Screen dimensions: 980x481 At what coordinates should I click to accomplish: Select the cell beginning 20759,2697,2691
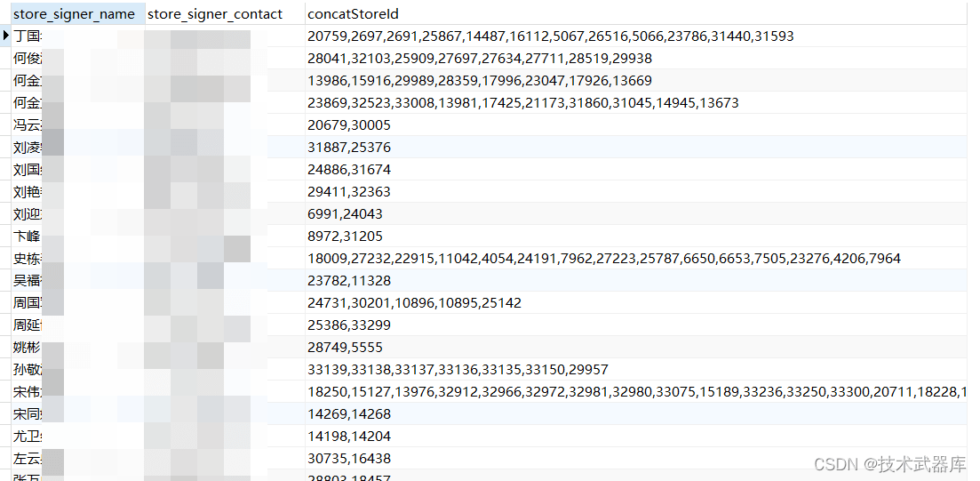[x=636, y=36]
